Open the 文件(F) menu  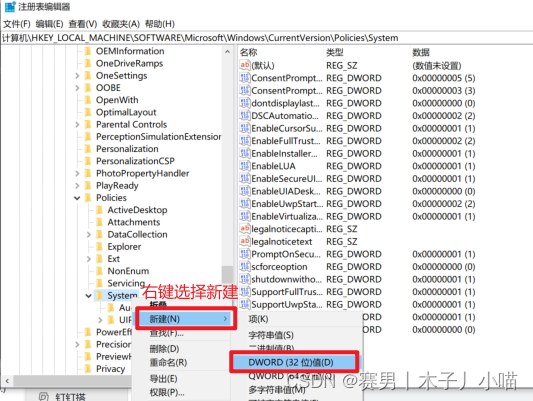click(x=17, y=24)
